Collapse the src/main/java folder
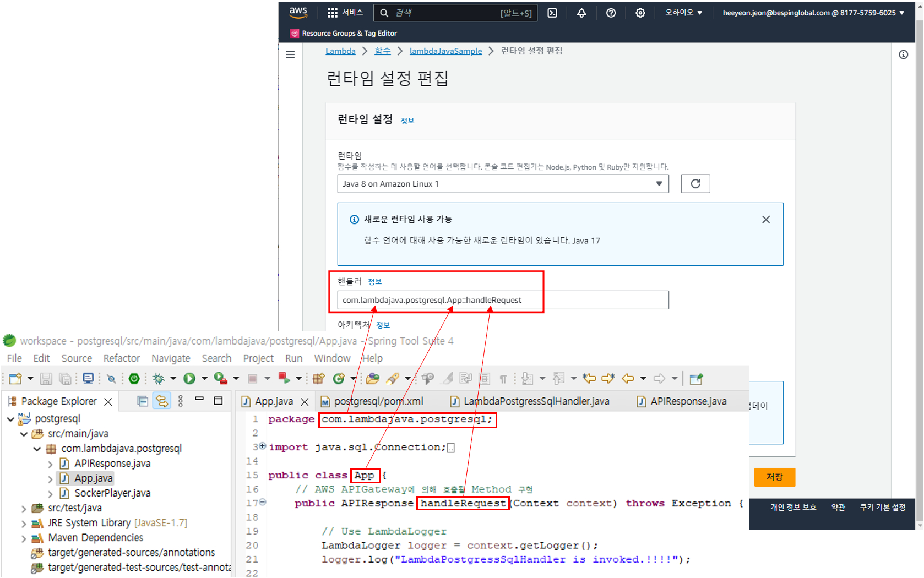Screen dimensions: 924x578 pyautogui.click(x=24, y=434)
